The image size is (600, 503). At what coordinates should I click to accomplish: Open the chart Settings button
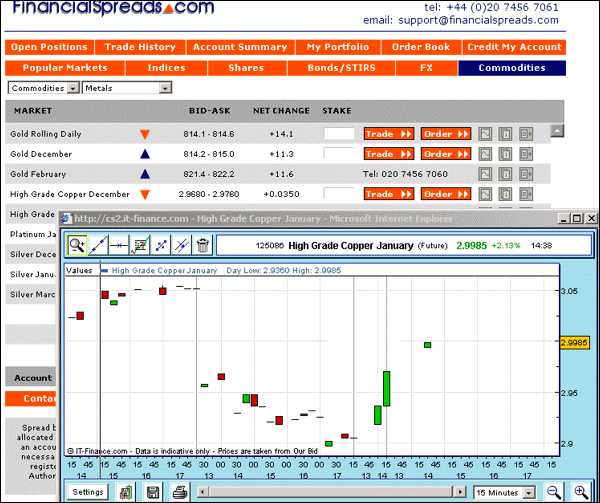[88, 492]
